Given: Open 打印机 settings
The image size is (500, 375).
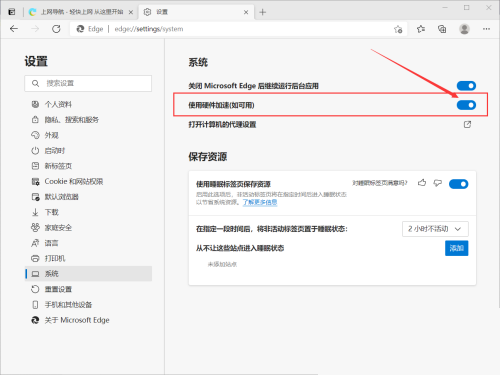Looking at the screenshot, I should pos(88,258).
